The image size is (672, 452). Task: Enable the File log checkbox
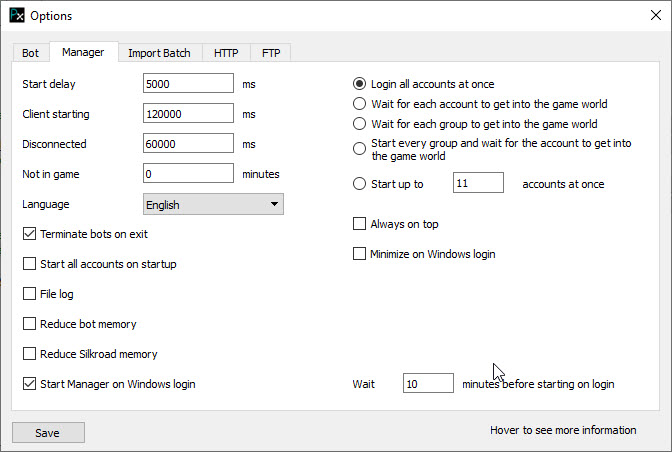tap(29, 294)
